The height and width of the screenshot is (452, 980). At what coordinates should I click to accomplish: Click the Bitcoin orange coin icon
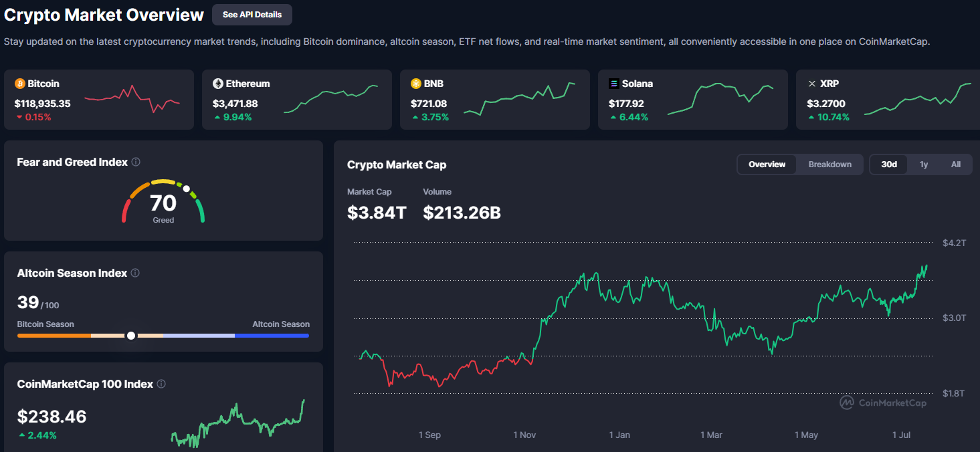19,84
